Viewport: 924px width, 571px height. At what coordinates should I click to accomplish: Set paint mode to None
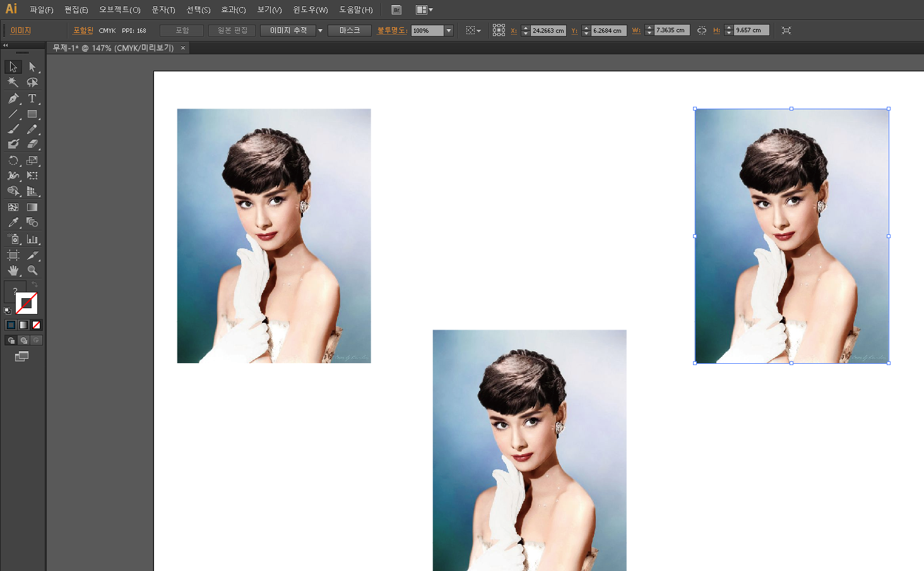[x=36, y=325]
